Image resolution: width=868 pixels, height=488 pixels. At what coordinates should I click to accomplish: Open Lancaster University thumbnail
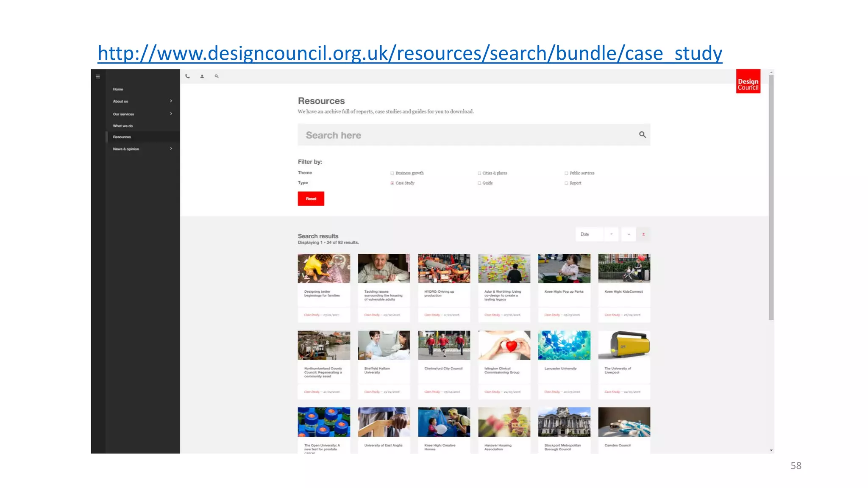(x=564, y=345)
